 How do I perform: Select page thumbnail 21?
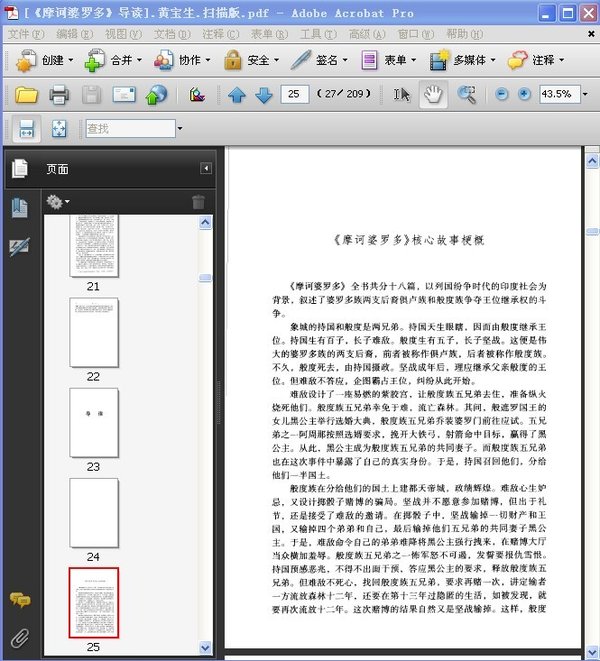point(94,245)
